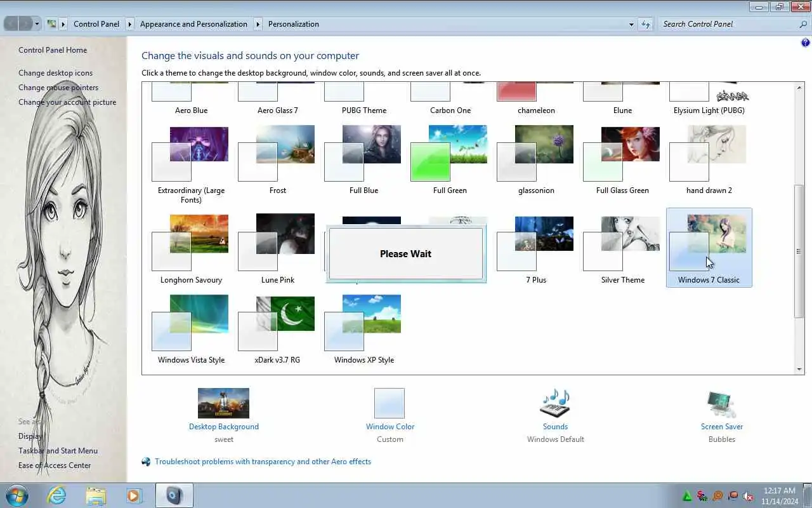The image size is (812, 508).
Task: Open the Window Color swatch
Action: tap(390, 403)
